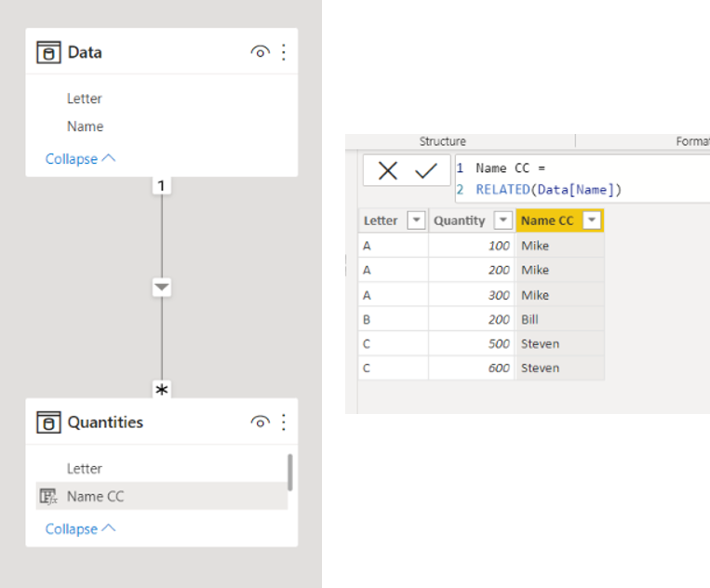This screenshot has height=588, width=710.
Task: Select the Letter field in Data table
Action: click(85, 99)
